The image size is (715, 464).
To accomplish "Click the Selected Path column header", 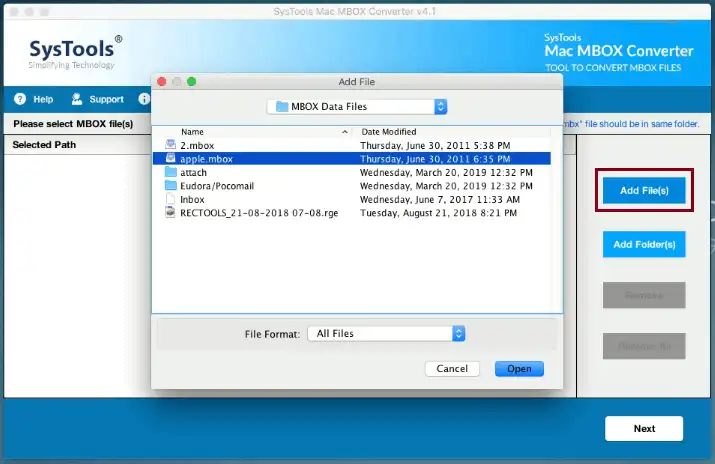I will click(x=44, y=144).
